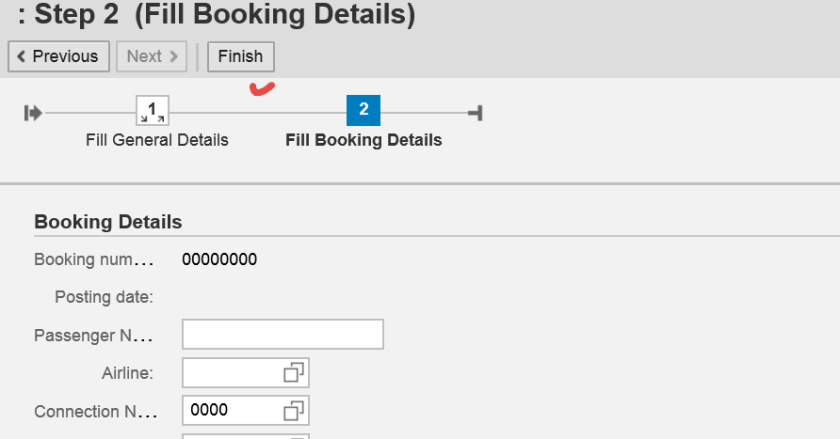
Task: Click the booking number value 00000000
Action: pos(219,260)
